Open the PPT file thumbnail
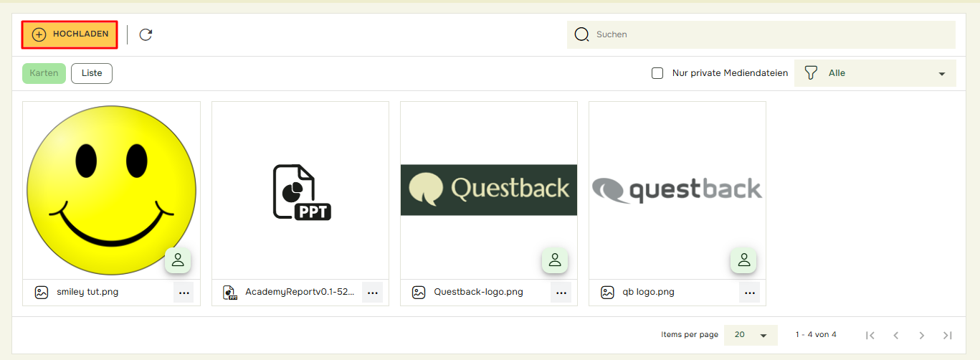980x360 pixels. point(300,191)
